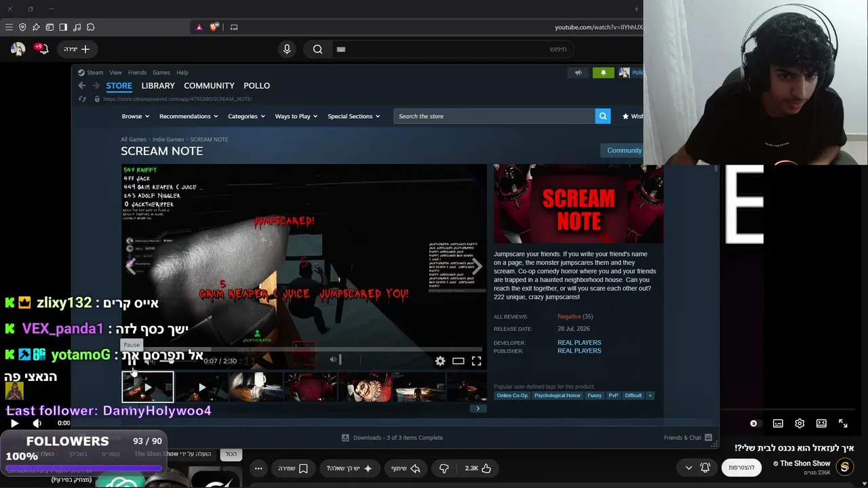Click the Online Co-Op tag
868x488 pixels.
click(512, 395)
